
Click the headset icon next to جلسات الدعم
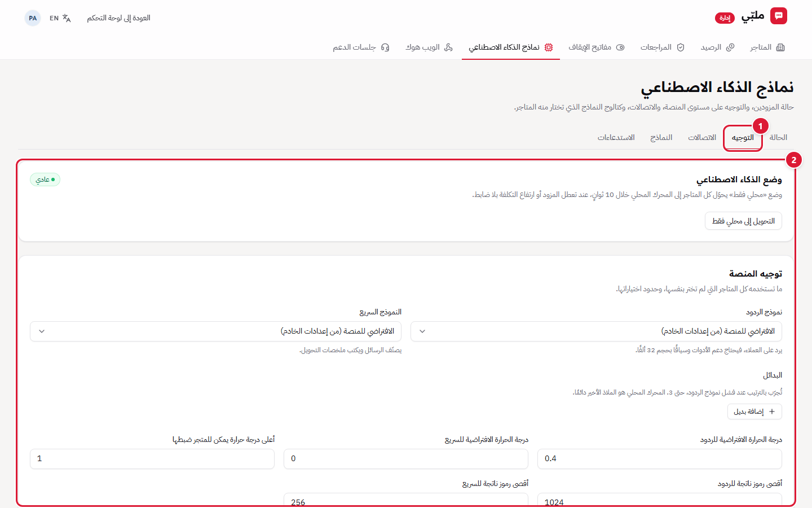pyautogui.click(x=385, y=47)
